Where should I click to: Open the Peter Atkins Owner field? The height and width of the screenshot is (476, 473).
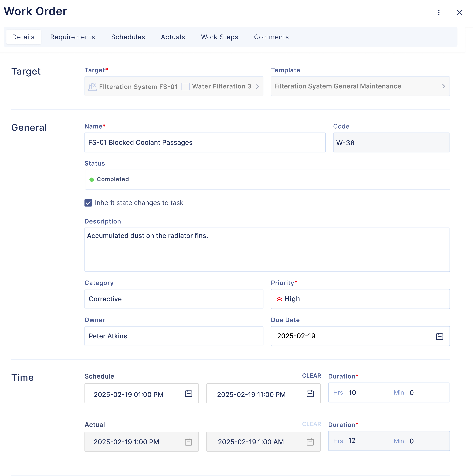tap(174, 336)
